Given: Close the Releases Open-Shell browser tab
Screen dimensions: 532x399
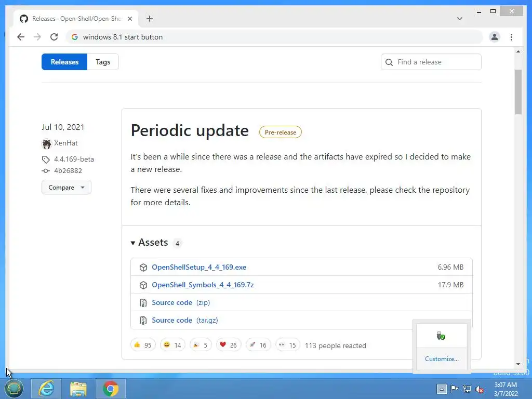Looking at the screenshot, I should coord(129,19).
